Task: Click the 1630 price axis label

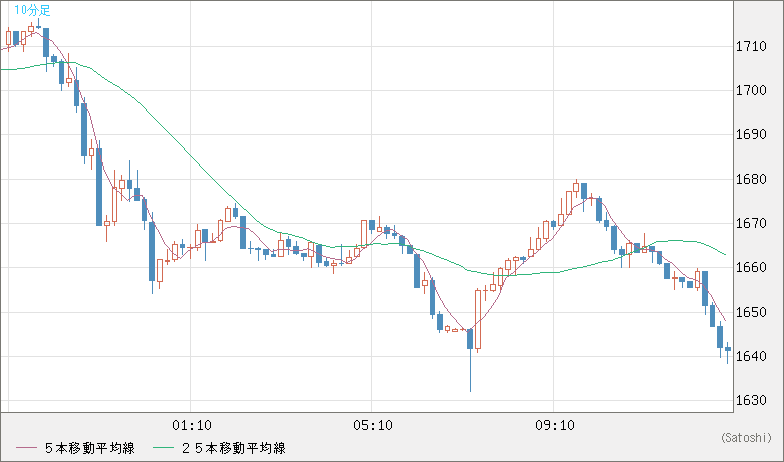Action: coord(751,400)
